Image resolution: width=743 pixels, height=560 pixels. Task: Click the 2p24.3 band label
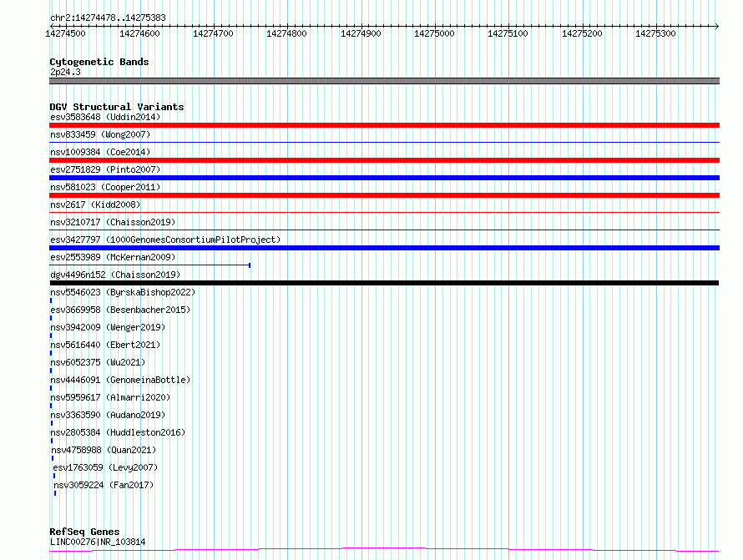65,72
